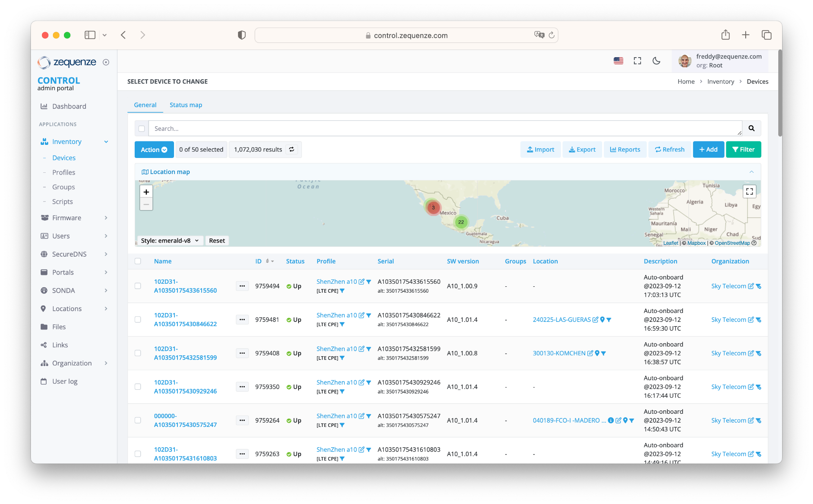Switch to the Status map tab
Screen dimensions: 813x504
[x=185, y=105]
